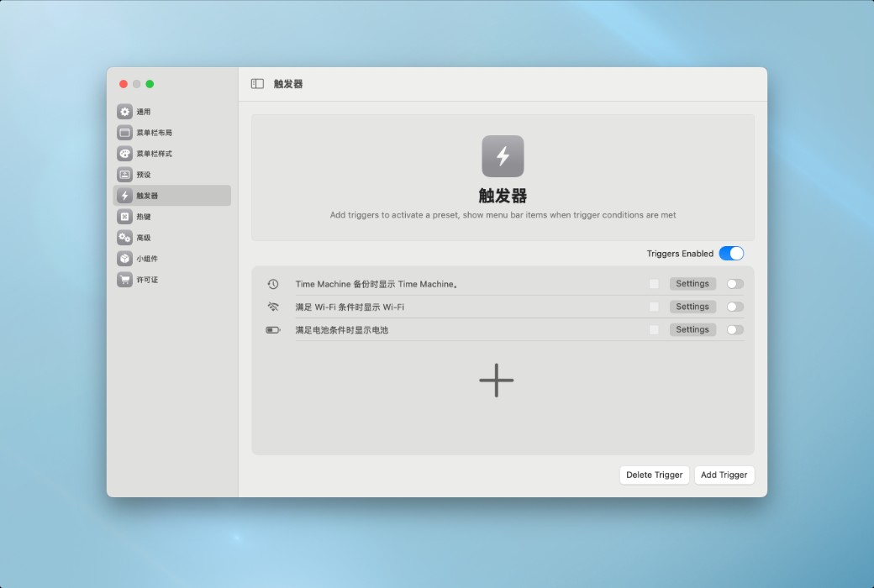Zoom the window with the green button
874x588 pixels.
coord(150,84)
